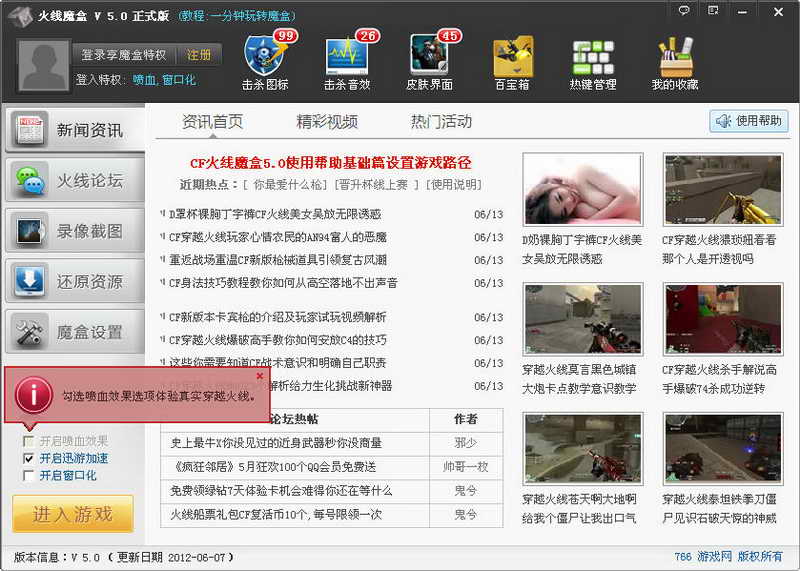Switch to the 资讯首页 tab
The width and height of the screenshot is (800, 571).
212,121
